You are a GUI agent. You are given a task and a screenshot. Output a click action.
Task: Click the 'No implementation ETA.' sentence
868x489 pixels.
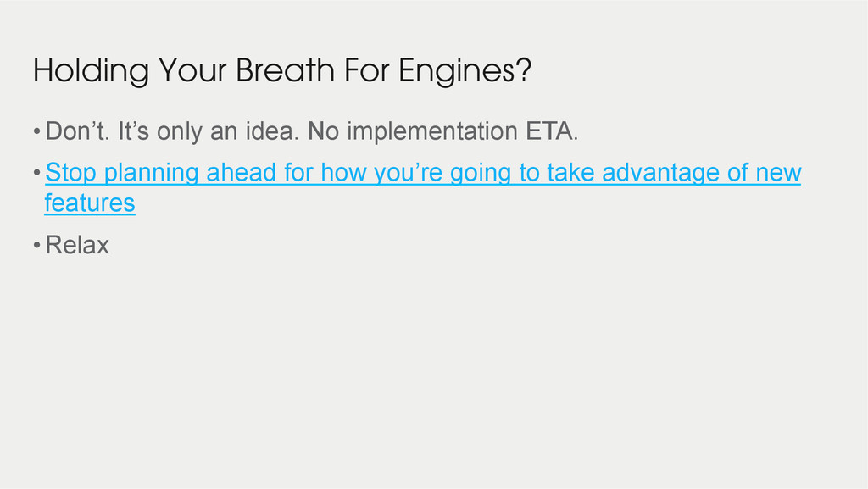[442, 131]
